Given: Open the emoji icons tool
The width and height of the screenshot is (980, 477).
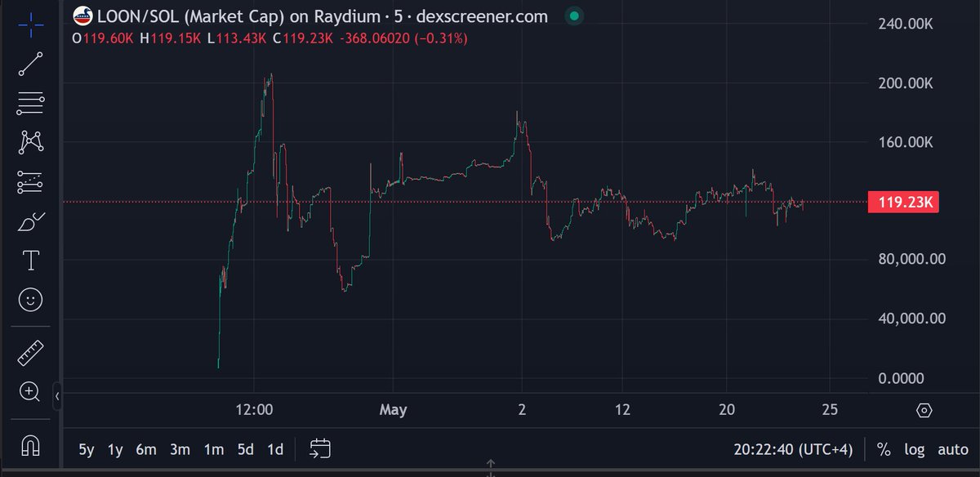Looking at the screenshot, I should point(30,301).
